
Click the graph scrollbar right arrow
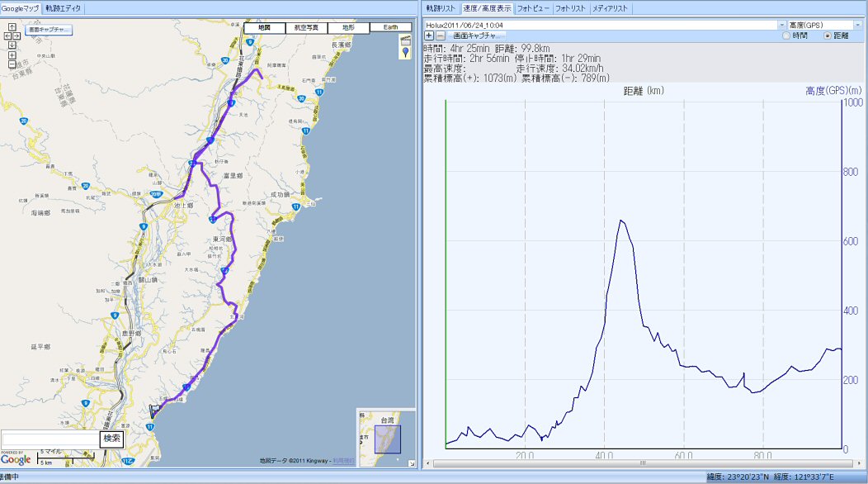coord(859,463)
